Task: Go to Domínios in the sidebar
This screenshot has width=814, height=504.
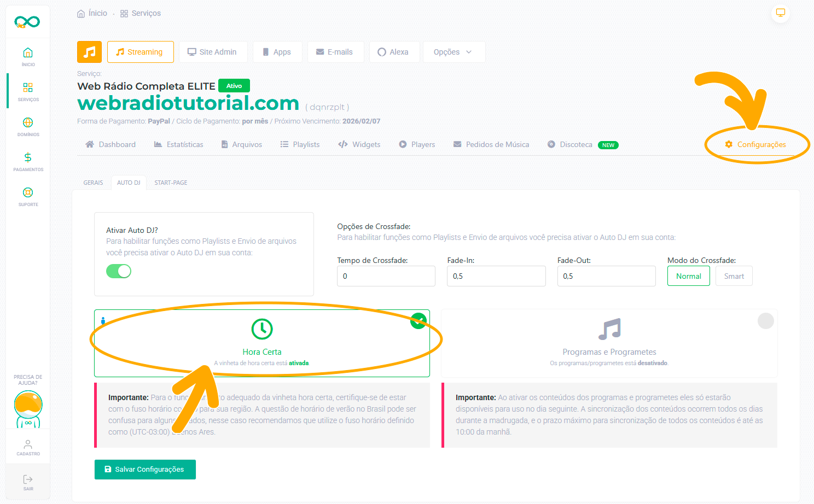Action: click(x=28, y=126)
